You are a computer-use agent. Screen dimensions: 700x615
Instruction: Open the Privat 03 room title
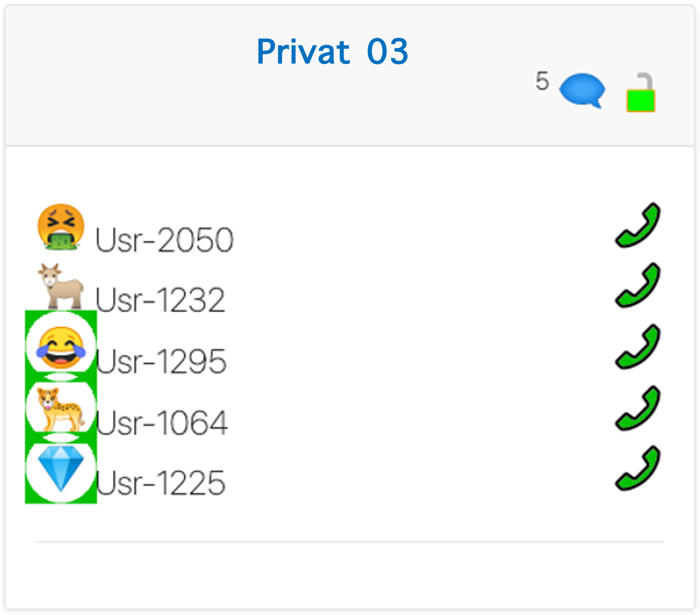point(332,52)
